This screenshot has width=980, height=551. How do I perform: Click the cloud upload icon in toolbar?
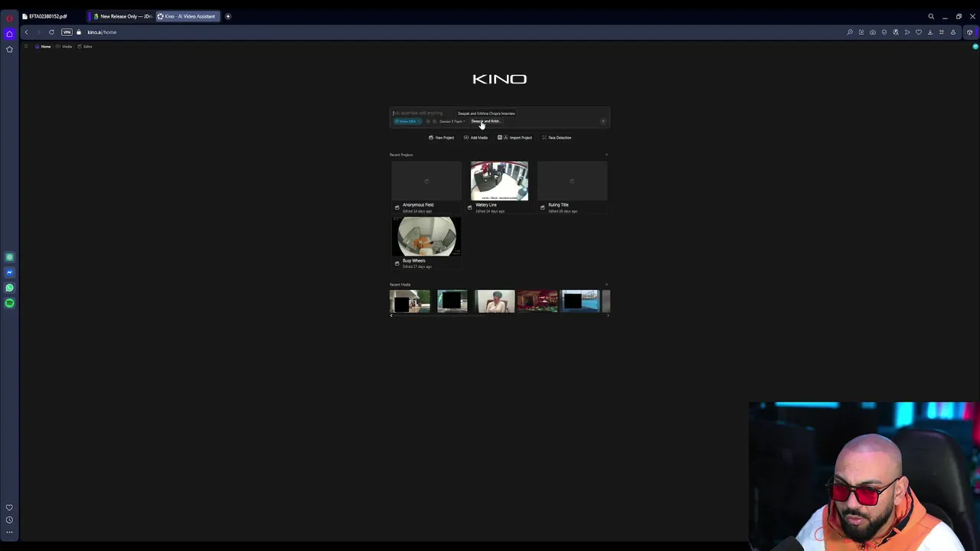(873, 32)
